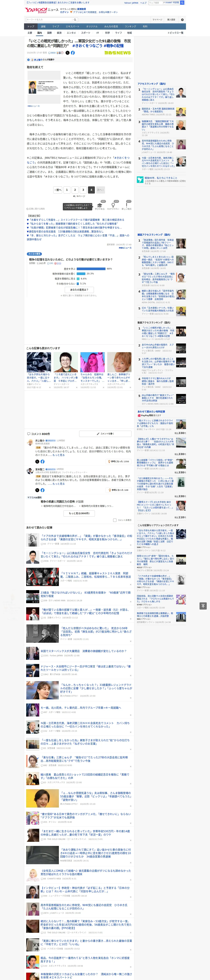Share 井上智介 comment on Facebook
Screen dimensions: 210x980
(x=42, y=461)
